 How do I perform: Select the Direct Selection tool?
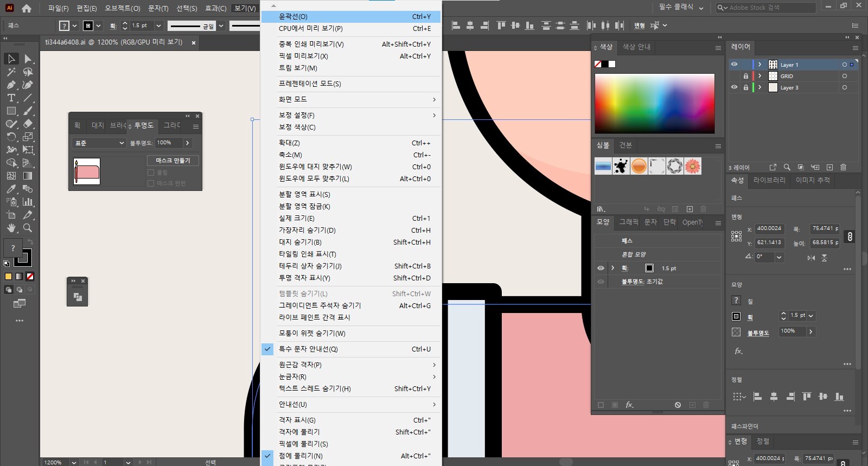click(28, 59)
